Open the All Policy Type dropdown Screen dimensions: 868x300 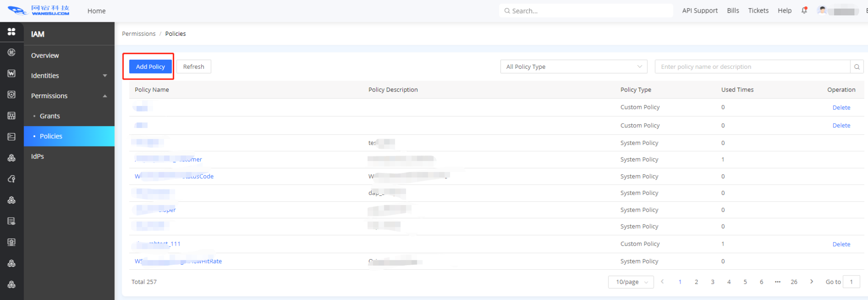click(x=573, y=67)
